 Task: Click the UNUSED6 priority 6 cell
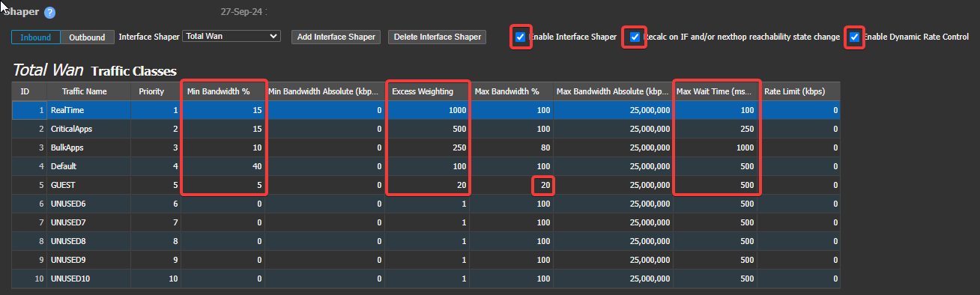[157, 204]
